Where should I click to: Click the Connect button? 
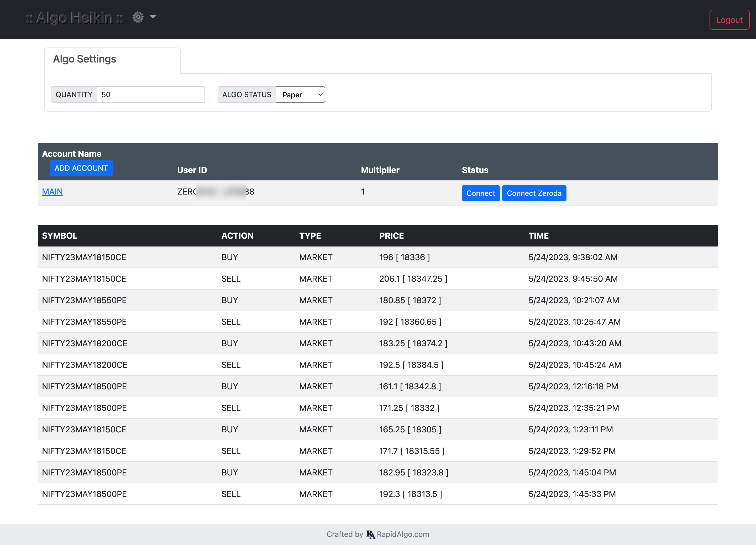tap(480, 193)
